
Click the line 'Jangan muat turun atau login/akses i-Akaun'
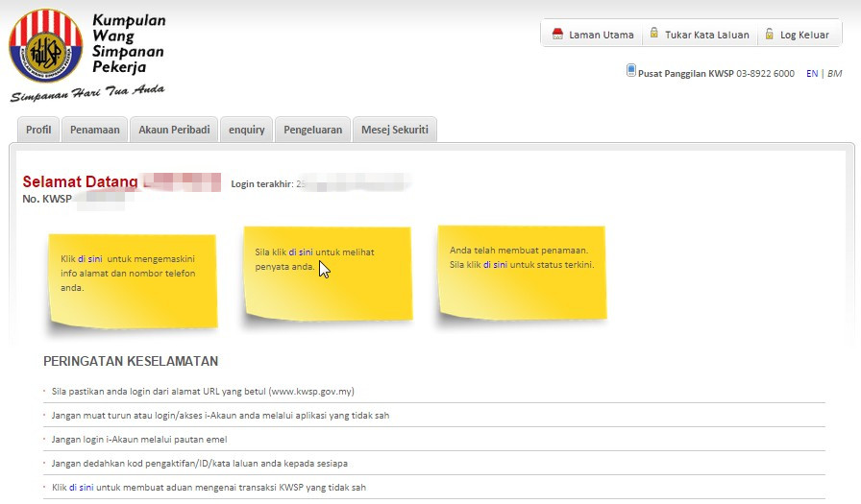click(220, 415)
